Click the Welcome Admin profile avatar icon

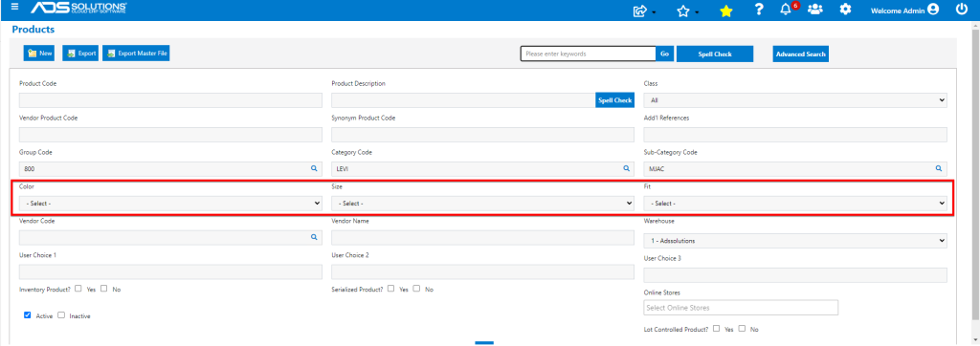(933, 10)
